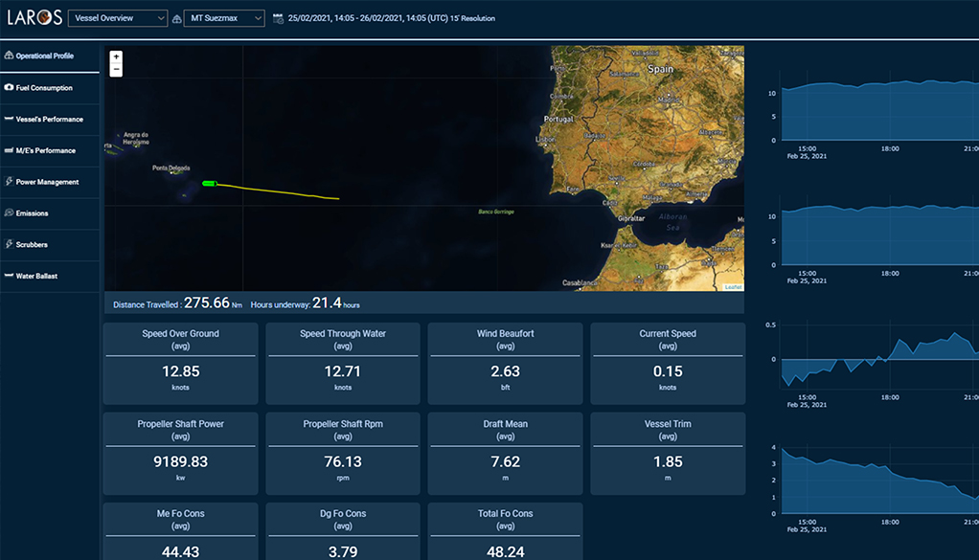Screen dimensions: 979x560
Task: Zoom in on the map
Action: (116, 56)
